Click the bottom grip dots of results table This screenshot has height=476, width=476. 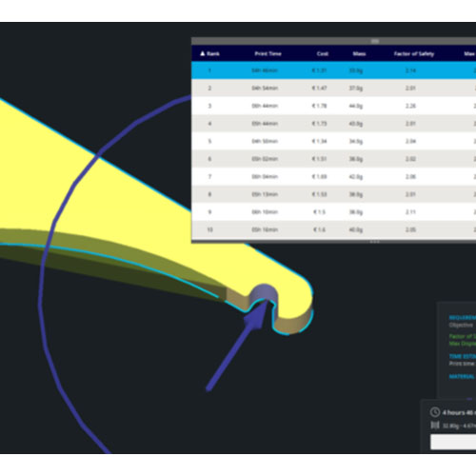coord(374,242)
